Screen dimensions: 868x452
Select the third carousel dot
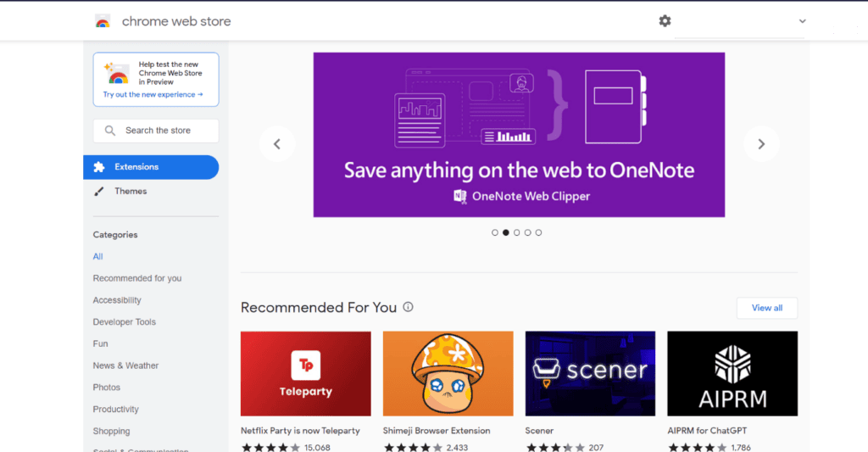[516, 232]
